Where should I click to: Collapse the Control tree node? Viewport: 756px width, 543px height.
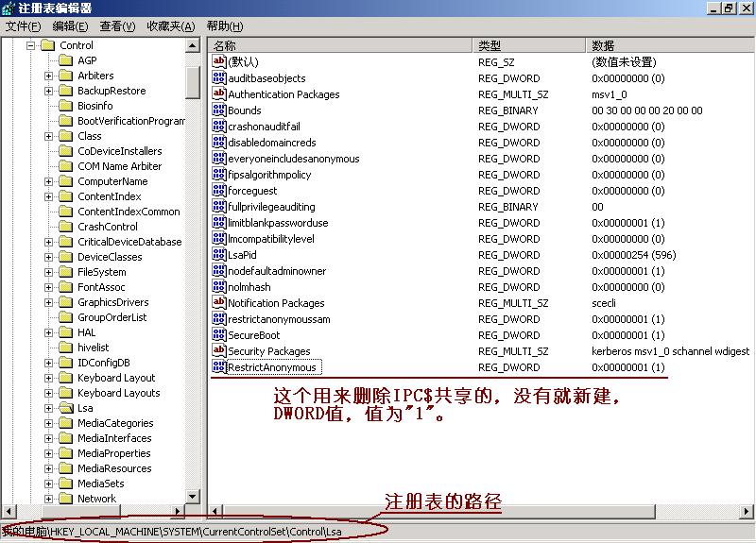coord(31,45)
